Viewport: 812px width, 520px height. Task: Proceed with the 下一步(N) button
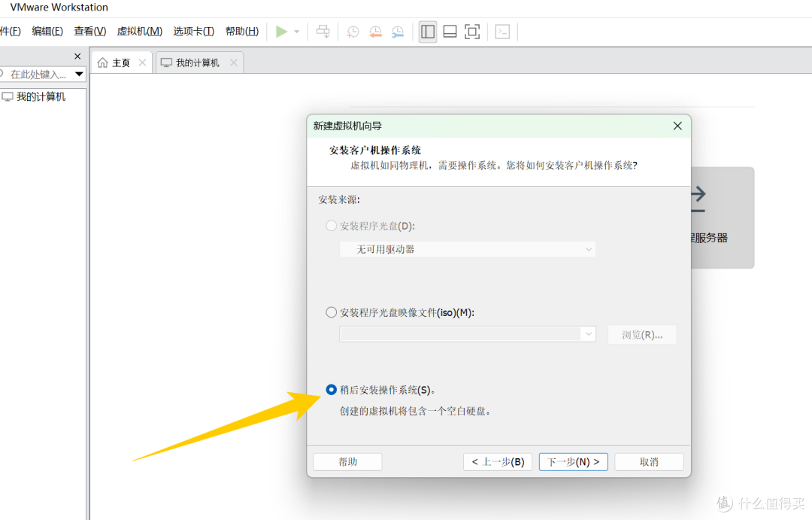pos(573,461)
